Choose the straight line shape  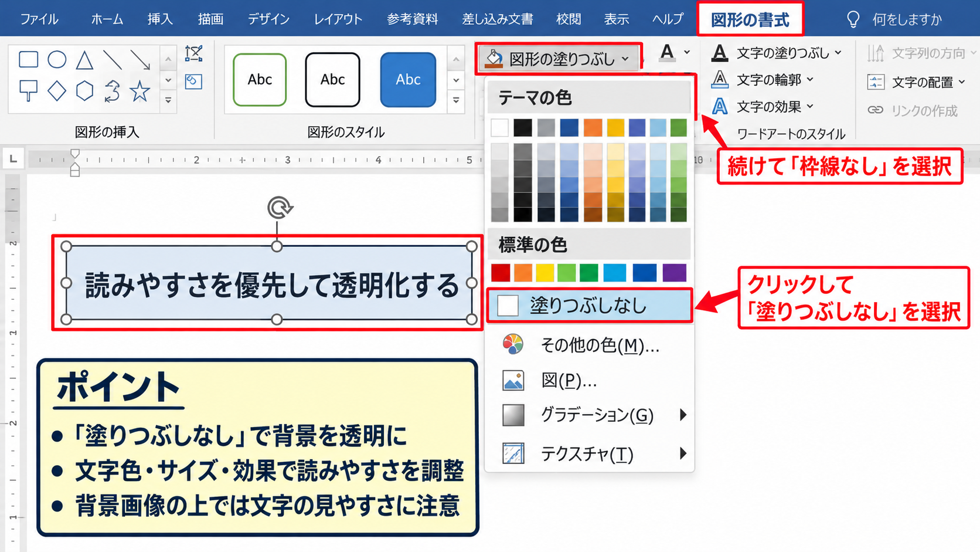click(x=112, y=59)
